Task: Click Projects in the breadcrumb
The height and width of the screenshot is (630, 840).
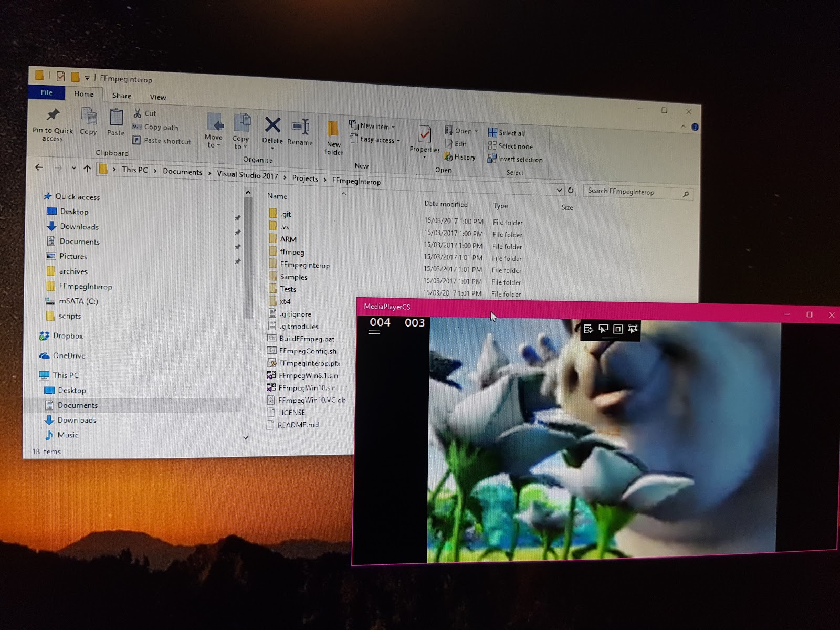Action: click(x=305, y=178)
